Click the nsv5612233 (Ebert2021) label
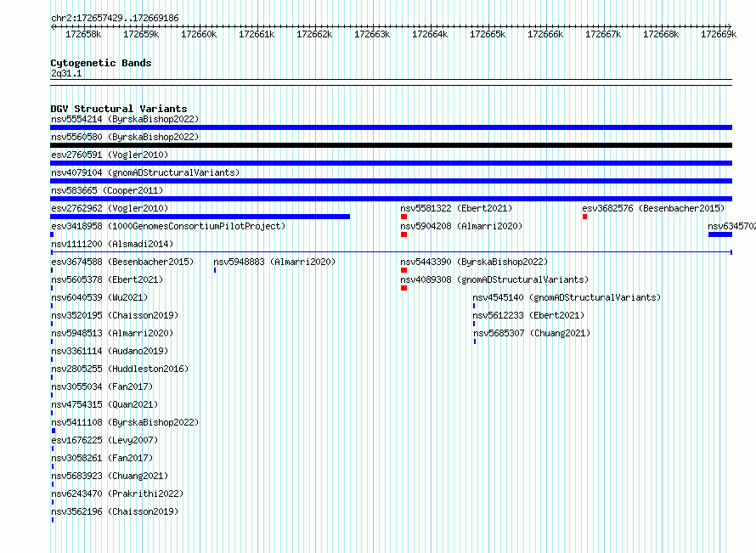 pyautogui.click(x=528, y=315)
